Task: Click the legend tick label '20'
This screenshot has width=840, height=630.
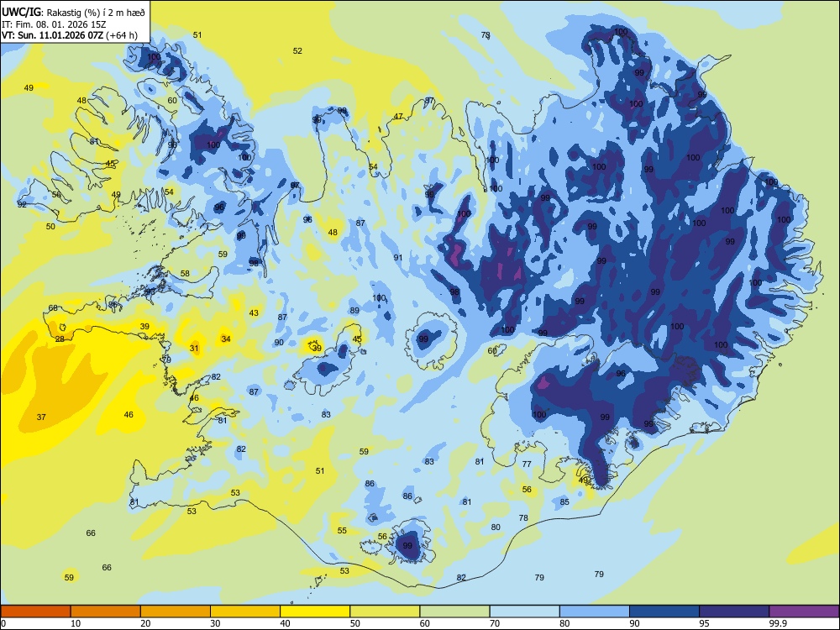Action: pos(145,623)
